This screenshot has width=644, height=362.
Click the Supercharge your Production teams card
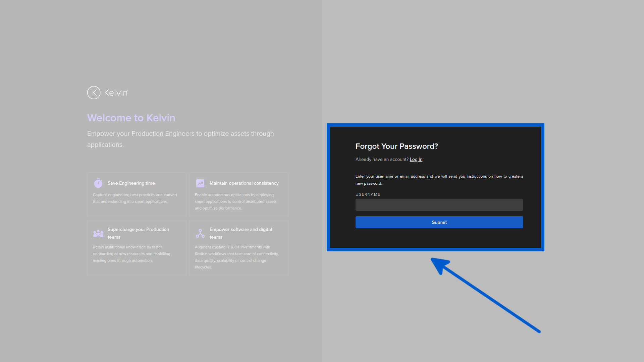[137, 248]
